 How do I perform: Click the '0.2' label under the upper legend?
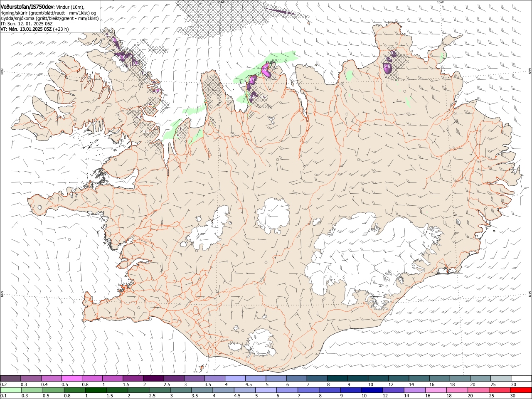(3, 384)
